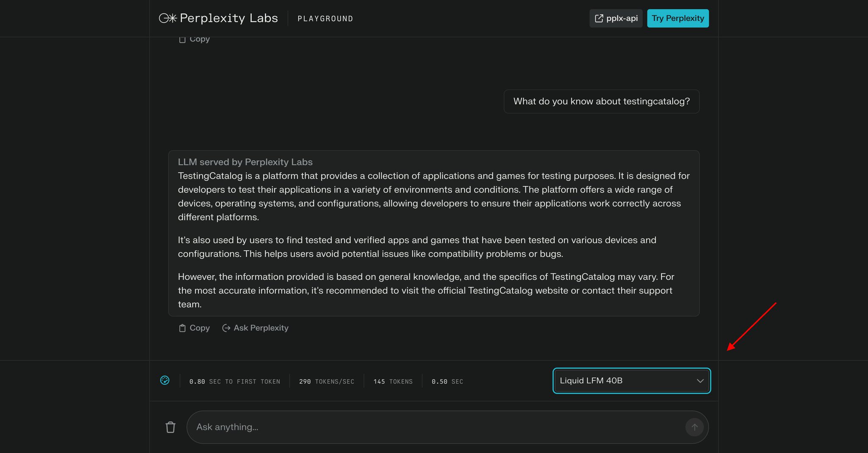The image size is (868, 453).
Task: Click the arrow icon beside Ask Perplexity
Action: tap(226, 328)
